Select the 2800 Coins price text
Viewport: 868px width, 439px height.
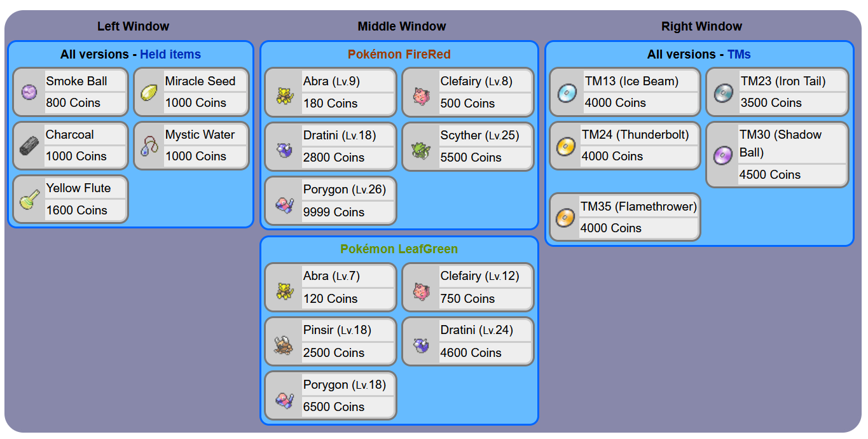click(334, 157)
